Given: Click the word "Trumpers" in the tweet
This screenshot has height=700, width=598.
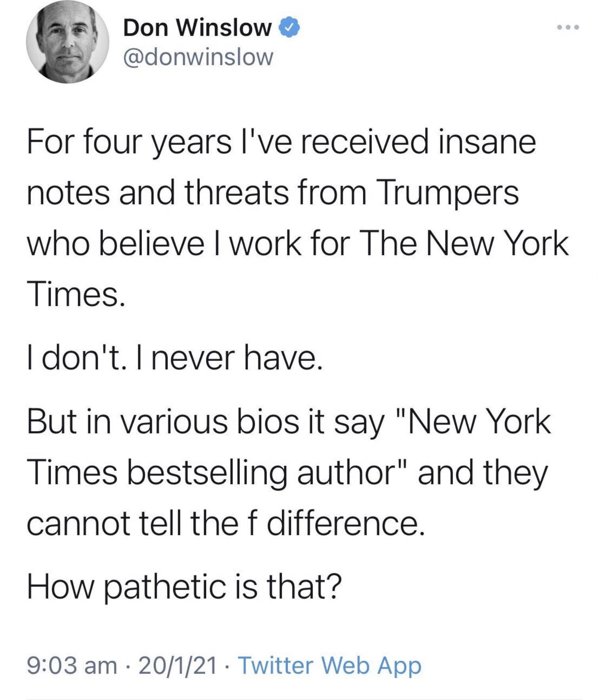Looking at the screenshot, I should tap(449, 193).
